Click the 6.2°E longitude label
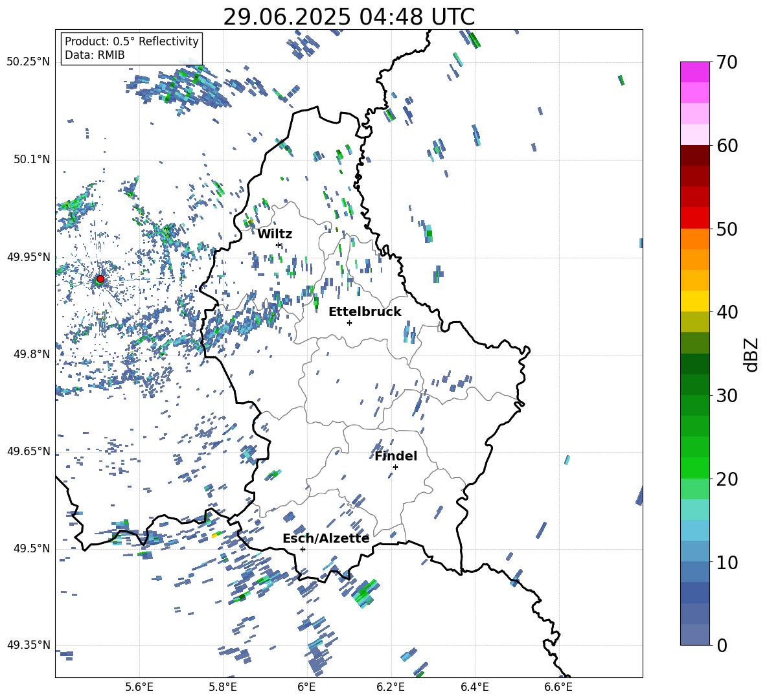Image resolution: width=767 pixels, height=700 pixels. pyautogui.click(x=391, y=687)
